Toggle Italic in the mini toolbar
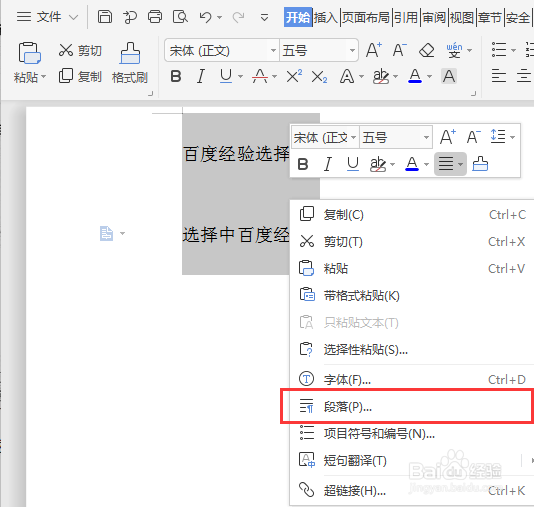The width and height of the screenshot is (534, 507). (328, 164)
